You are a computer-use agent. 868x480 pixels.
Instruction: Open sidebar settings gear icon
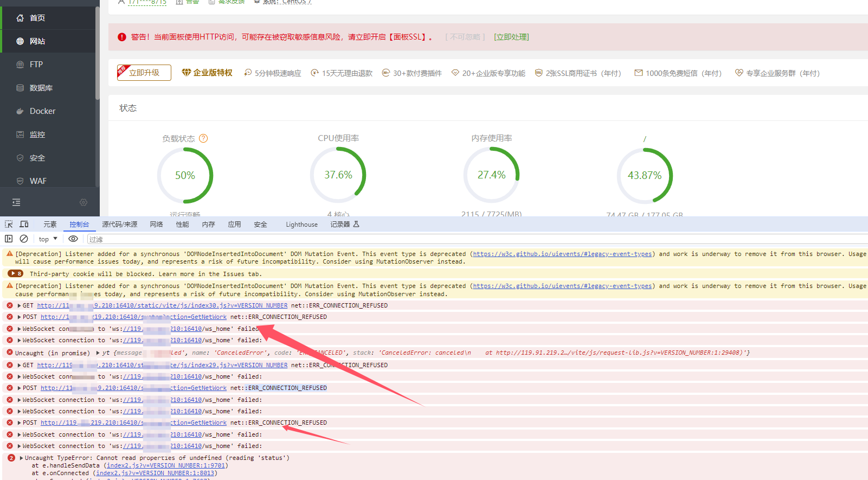(x=83, y=202)
